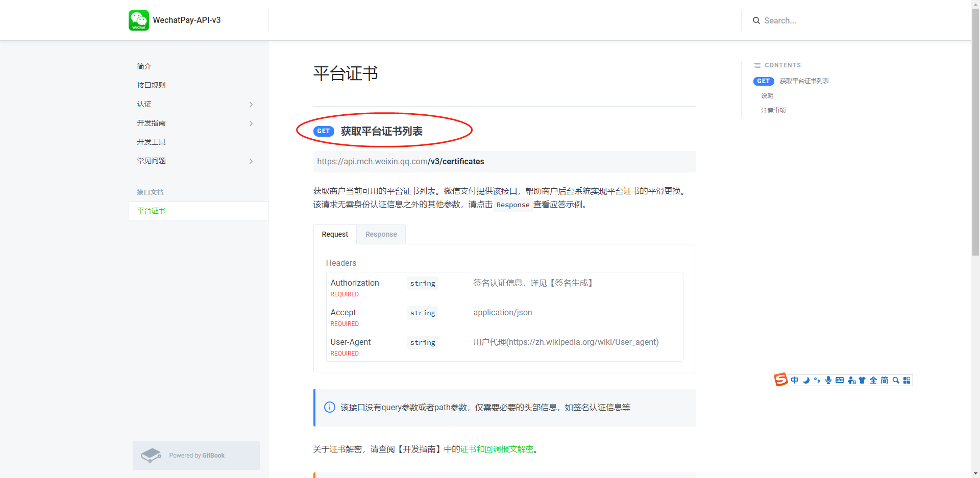Switch to the Response tab
Viewport: 980px width, 478px height.
381,234
